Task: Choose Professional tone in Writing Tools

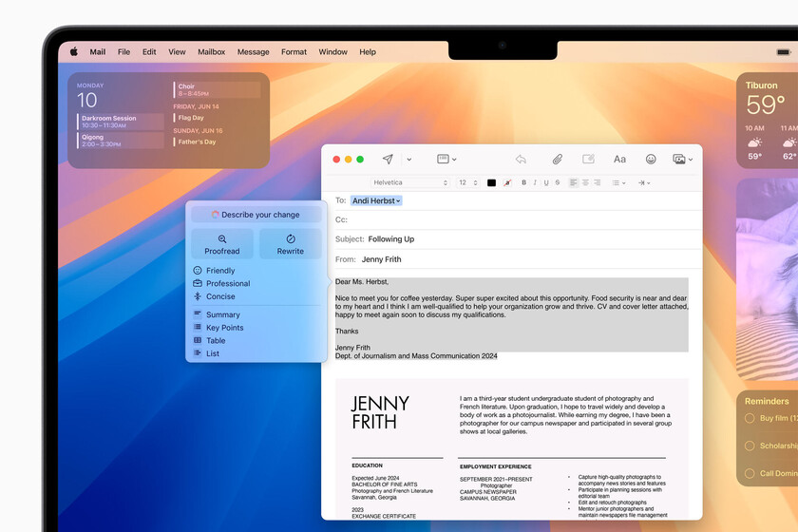Action: coord(228,283)
